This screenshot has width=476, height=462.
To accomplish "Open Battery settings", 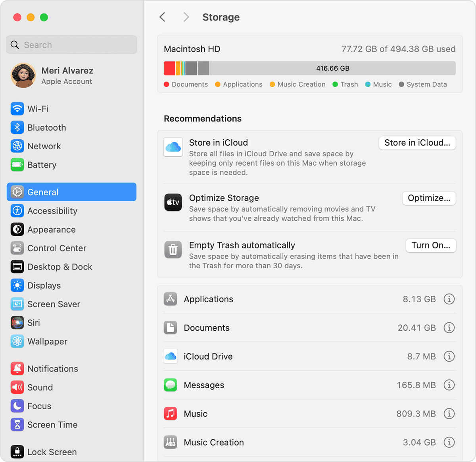I will pyautogui.click(x=42, y=165).
